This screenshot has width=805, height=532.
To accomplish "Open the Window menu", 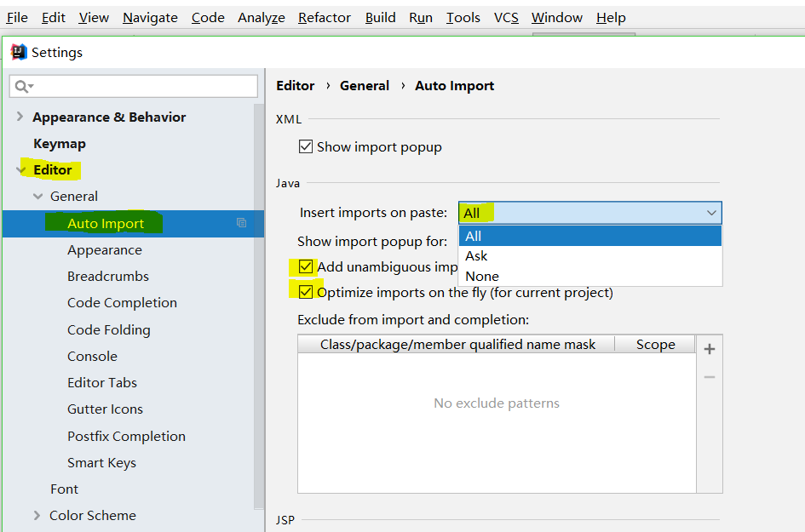I will (557, 17).
